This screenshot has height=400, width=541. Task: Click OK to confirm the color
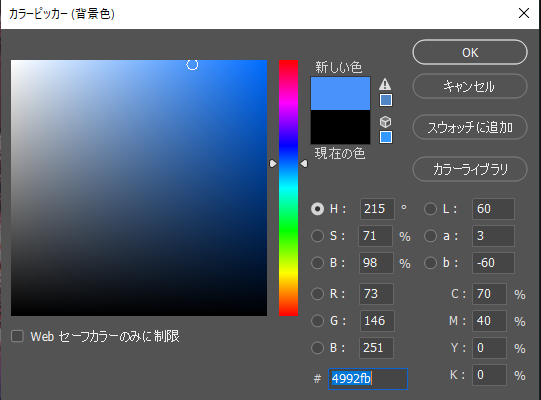(x=470, y=52)
